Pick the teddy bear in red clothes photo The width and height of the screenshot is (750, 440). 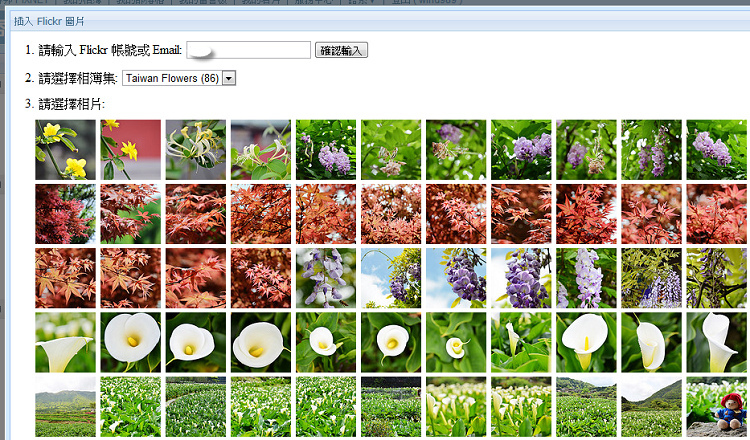[x=716, y=406]
